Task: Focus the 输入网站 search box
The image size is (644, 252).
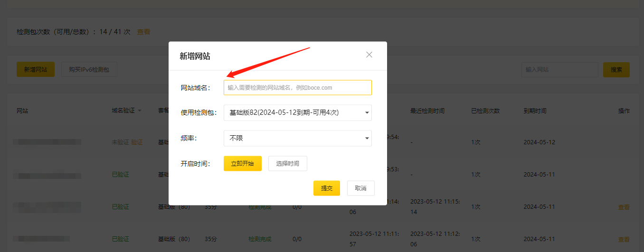Action: coord(559,69)
